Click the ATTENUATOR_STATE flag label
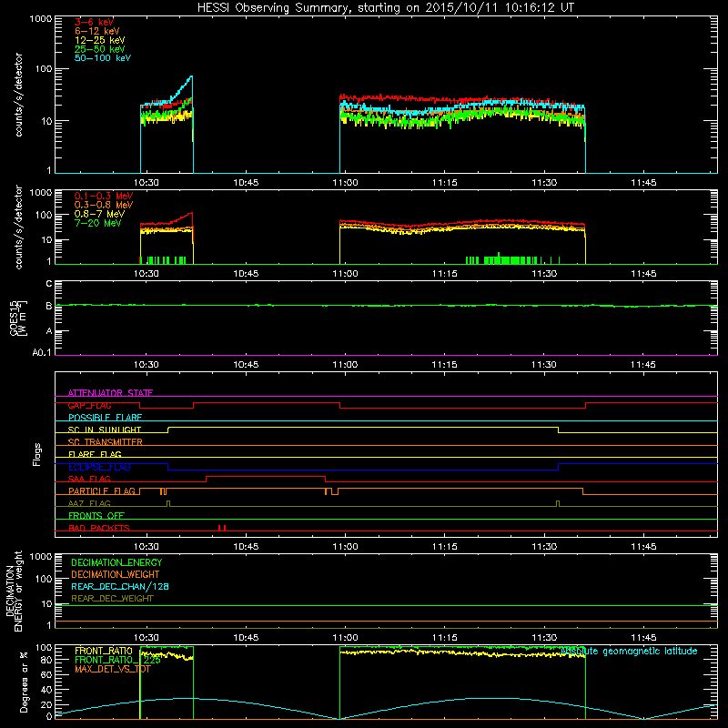This screenshot has width=728, height=728. click(x=110, y=393)
